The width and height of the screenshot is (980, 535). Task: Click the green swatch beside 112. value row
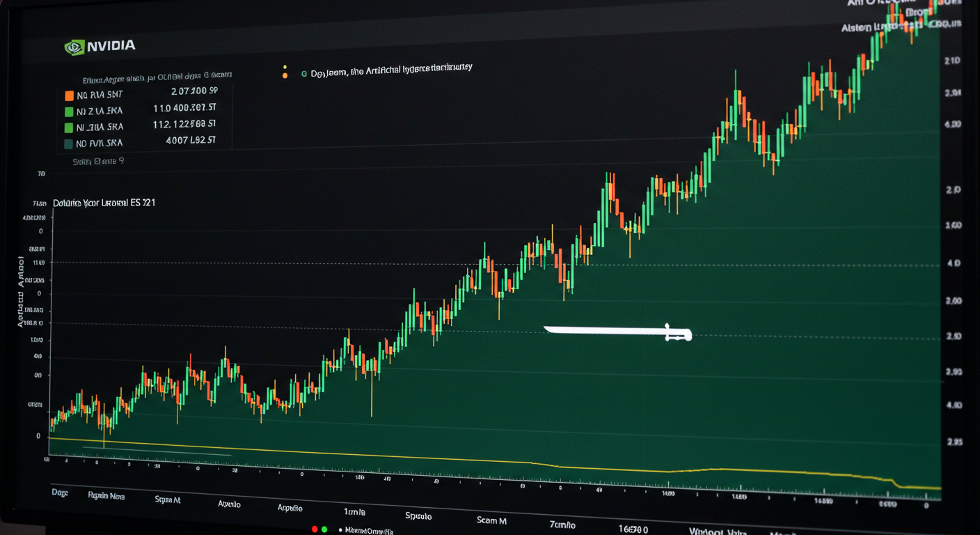point(69,127)
